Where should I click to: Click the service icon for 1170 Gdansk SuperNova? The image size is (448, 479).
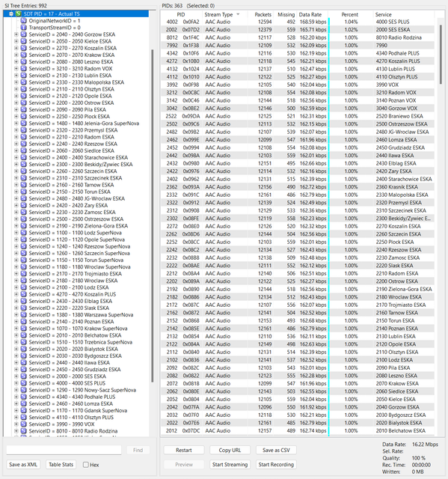tap(23, 410)
